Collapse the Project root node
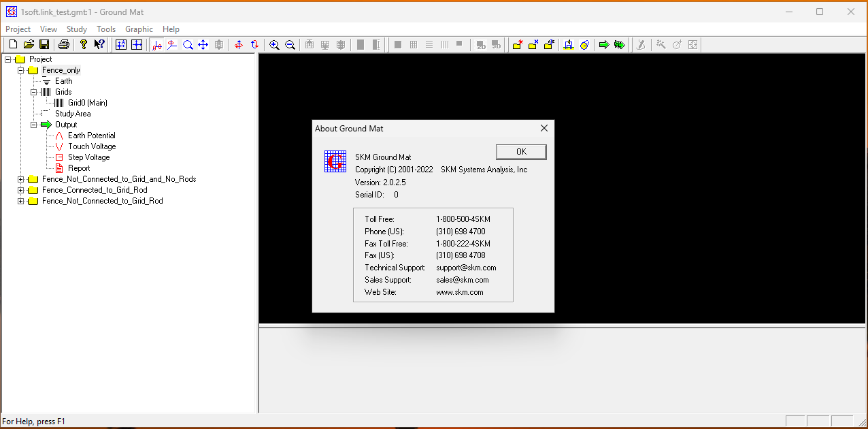The height and width of the screenshot is (429, 868). pos(7,59)
